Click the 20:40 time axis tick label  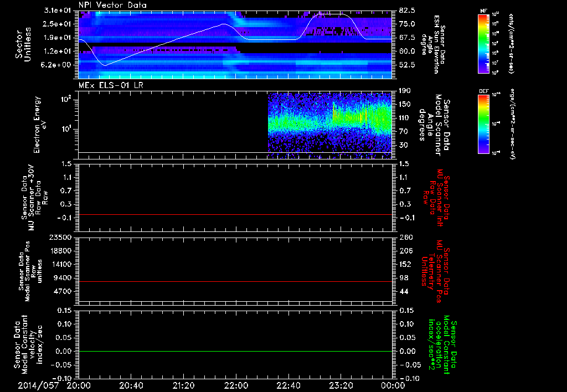131,385
